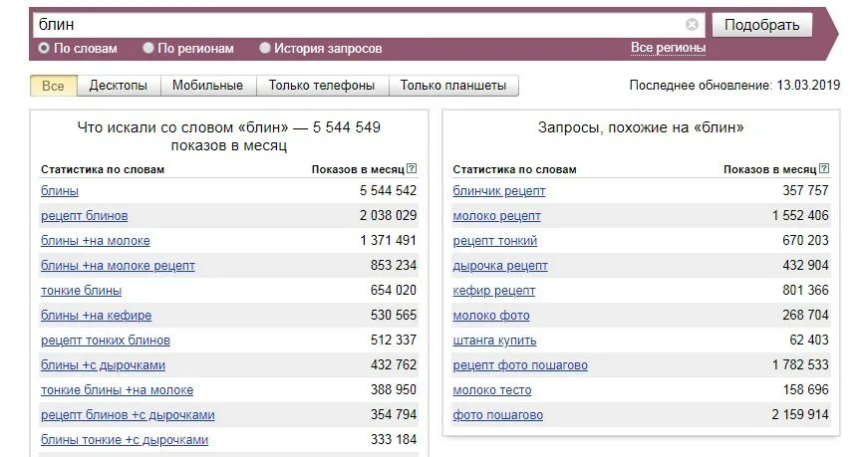Open the 'тонкие блины +на молоке' link
The height and width of the screenshot is (457, 868).
pos(118,390)
